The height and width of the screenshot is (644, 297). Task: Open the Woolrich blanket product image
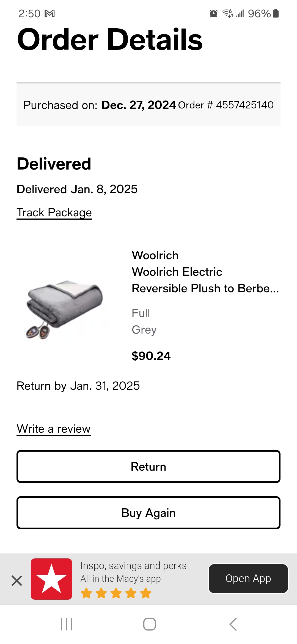tap(65, 309)
